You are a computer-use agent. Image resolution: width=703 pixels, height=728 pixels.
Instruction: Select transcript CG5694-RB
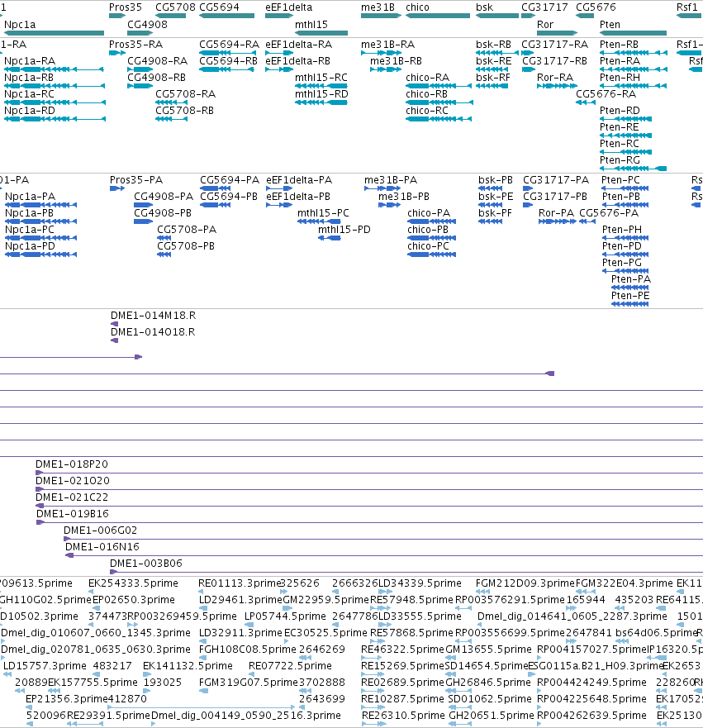pos(228,61)
